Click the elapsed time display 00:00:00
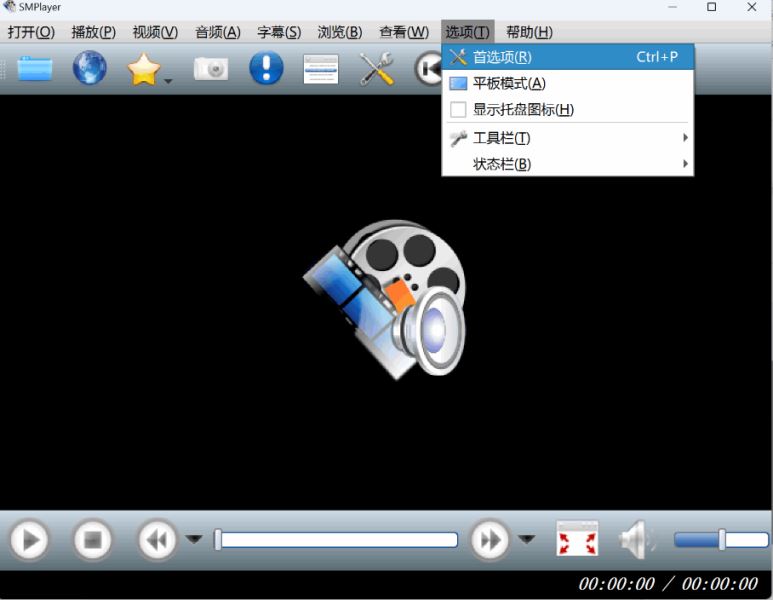The height and width of the screenshot is (600, 773). tap(617, 584)
